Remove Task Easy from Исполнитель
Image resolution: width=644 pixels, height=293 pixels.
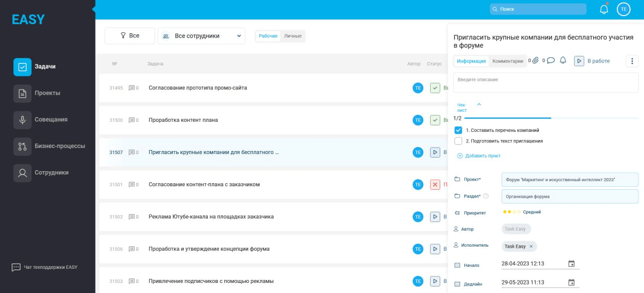click(x=531, y=247)
